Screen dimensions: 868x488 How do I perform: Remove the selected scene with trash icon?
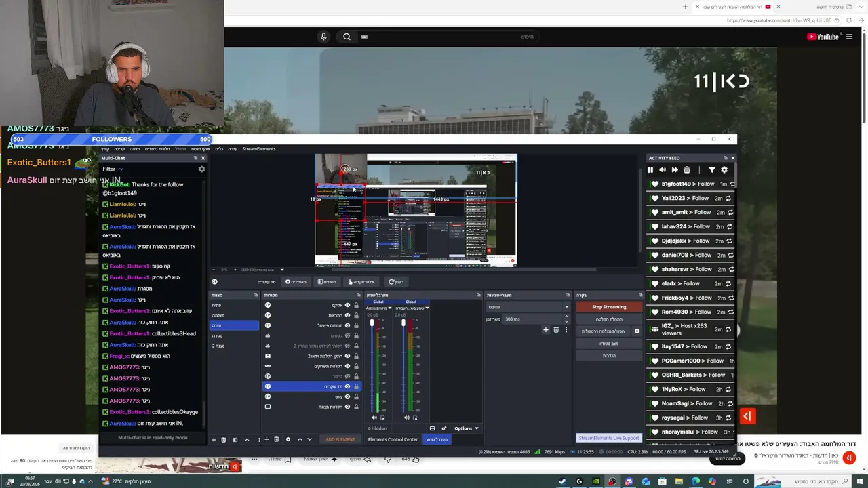pyautogui.click(x=223, y=440)
